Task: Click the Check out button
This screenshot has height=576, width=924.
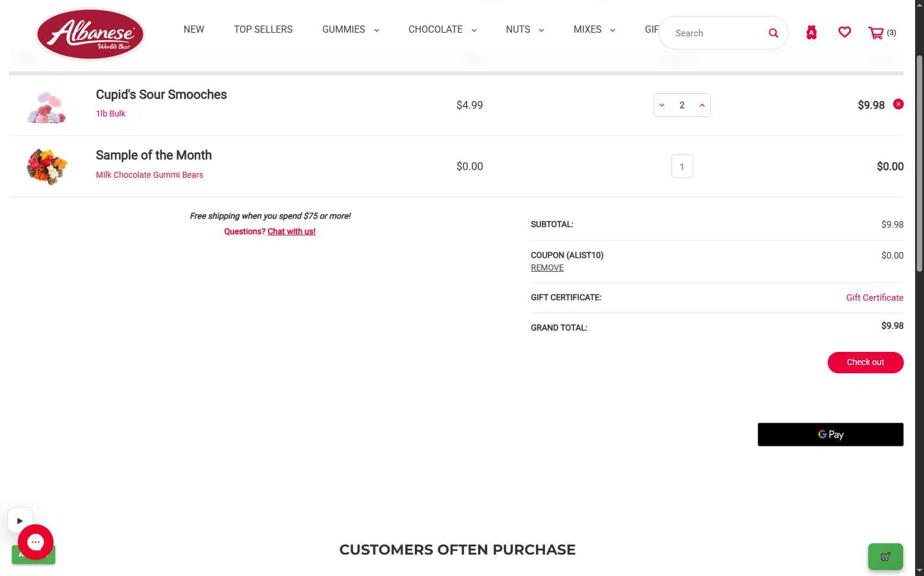Action: click(865, 362)
